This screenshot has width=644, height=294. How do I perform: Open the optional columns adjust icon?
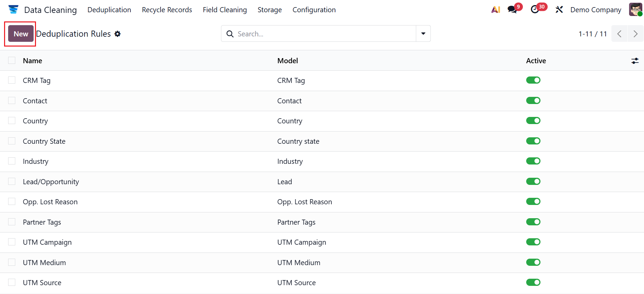[x=635, y=61]
